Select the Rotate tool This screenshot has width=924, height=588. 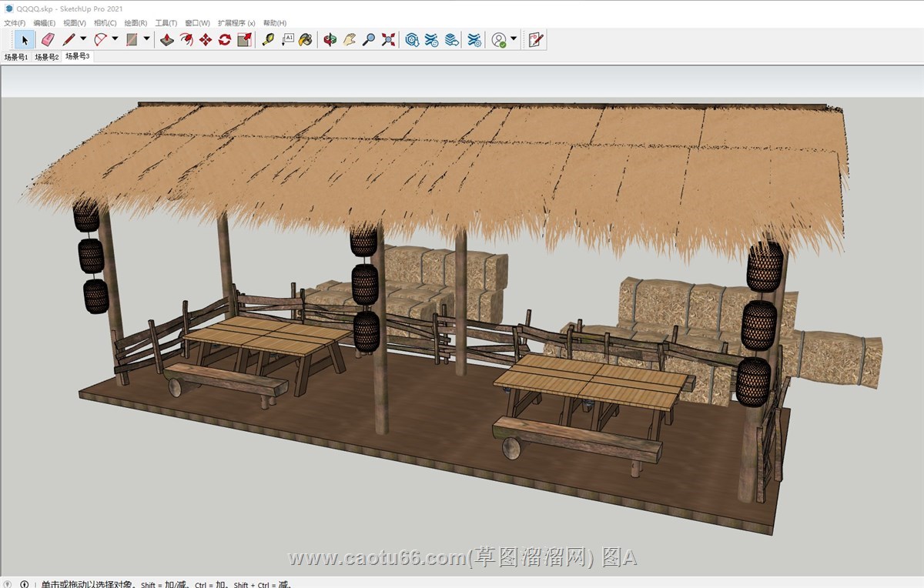click(225, 40)
